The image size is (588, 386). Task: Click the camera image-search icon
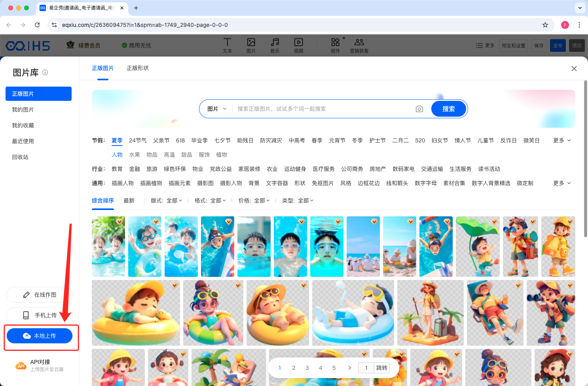(x=419, y=109)
